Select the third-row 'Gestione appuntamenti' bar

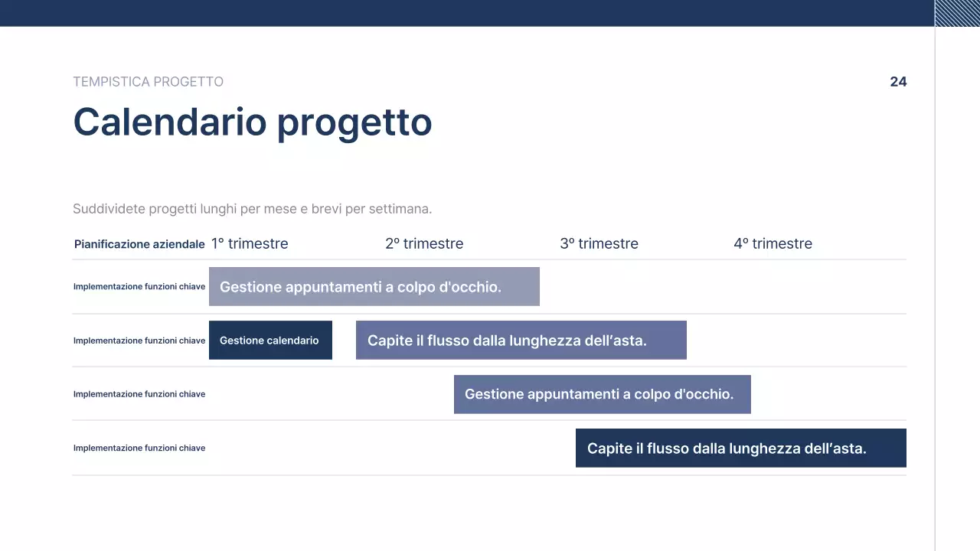602,394
